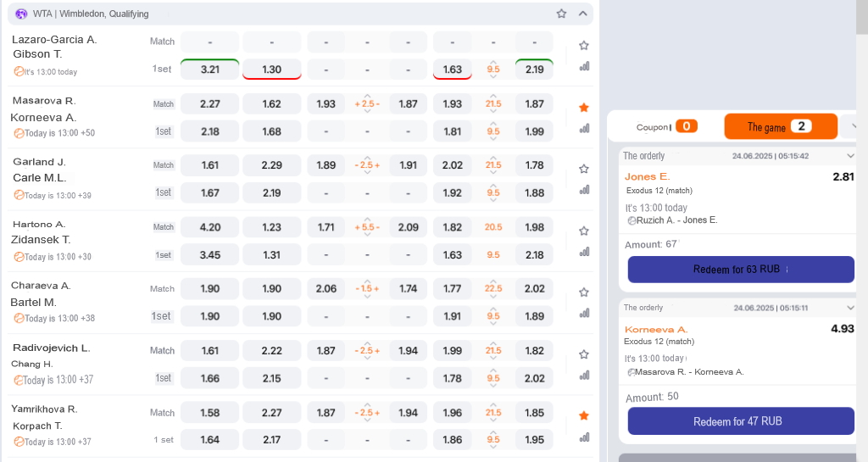Open statistics for Hartono vs Zidansek
Screen dimensions: 868x462
[584, 252]
